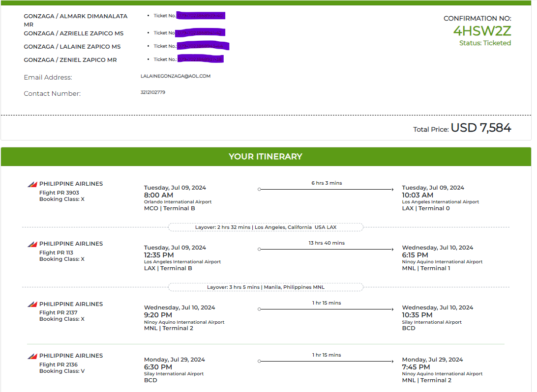Screen dimensions: 537x392
Task: Click the Philippine Airlines logo beside Flight PR 2137
Action: click(32, 305)
